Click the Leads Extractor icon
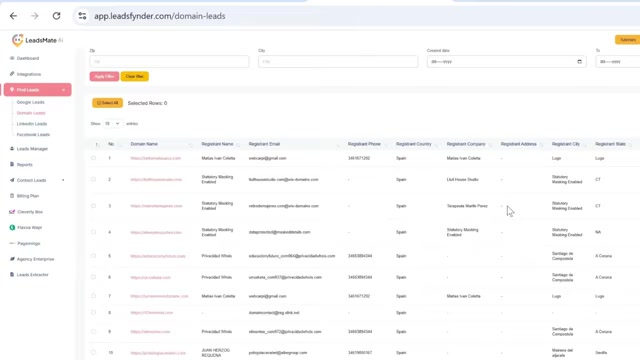 coord(12,275)
